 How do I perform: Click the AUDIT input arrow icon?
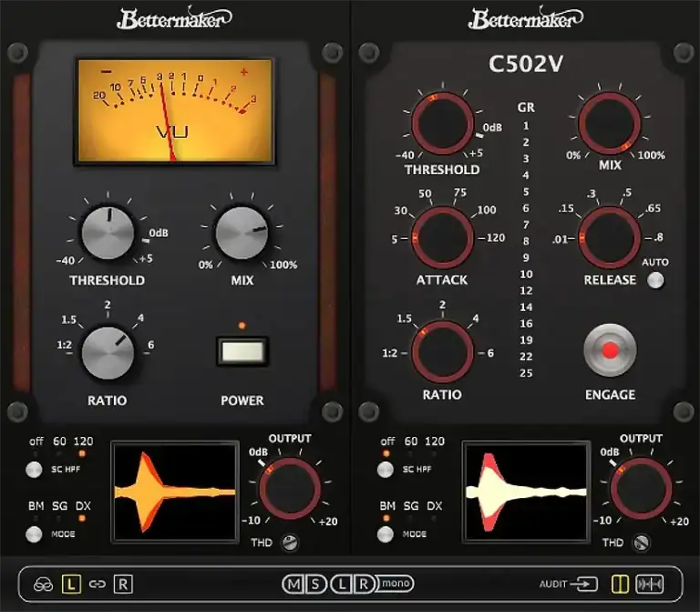pos(584,584)
